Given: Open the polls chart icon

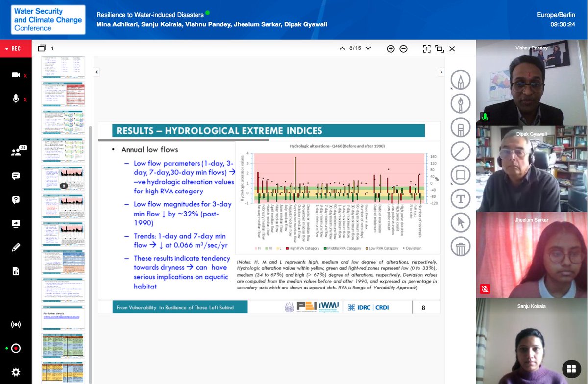Looking at the screenshot, I should 16,271.
